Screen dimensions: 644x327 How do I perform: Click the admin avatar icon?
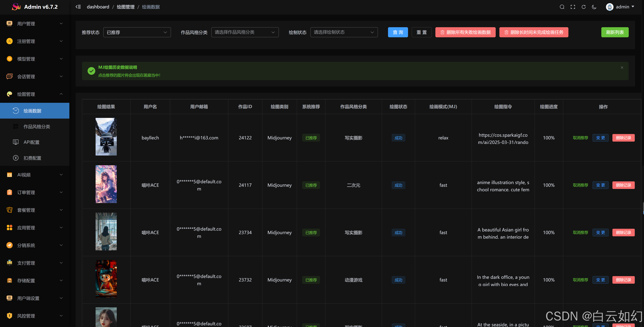tap(610, 7)
